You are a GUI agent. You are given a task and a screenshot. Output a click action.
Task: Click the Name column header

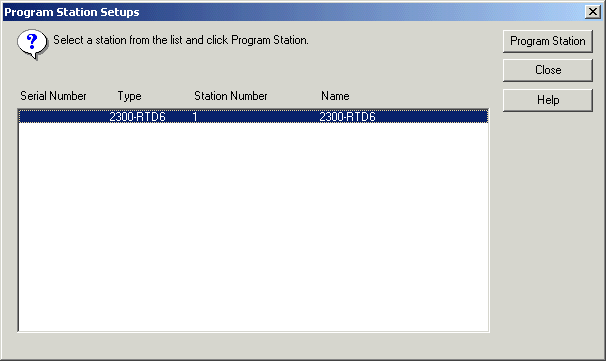click(x=335, y=96)
